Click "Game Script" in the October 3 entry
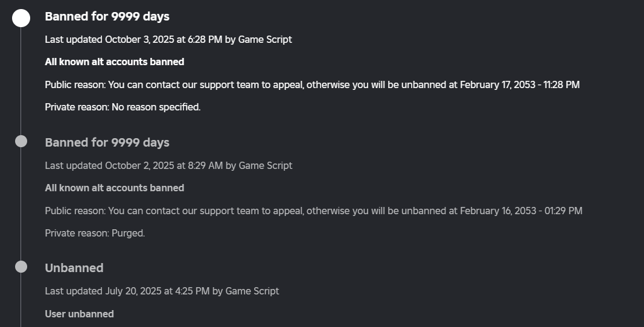The height and width of the screenshot is (327, 644). 265,39
